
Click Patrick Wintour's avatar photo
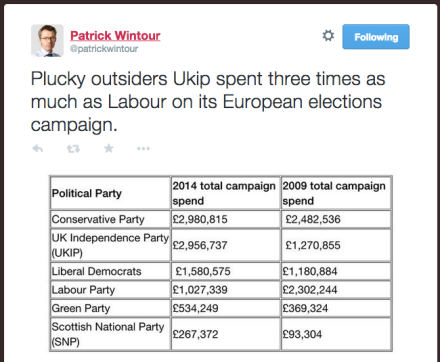point(47,40)
